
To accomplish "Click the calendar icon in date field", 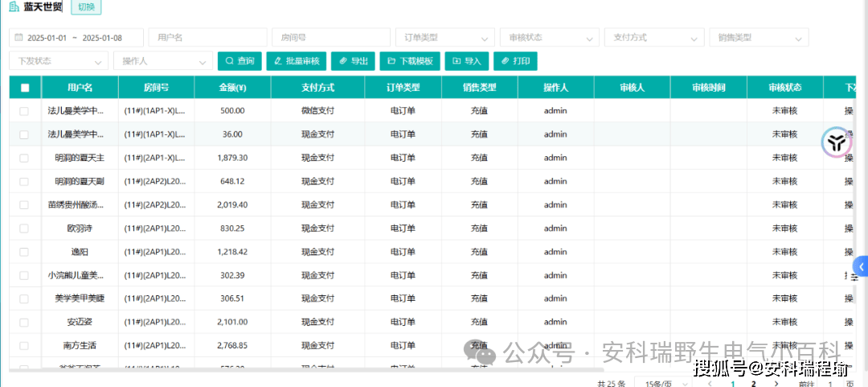I will tap(18, 38).
